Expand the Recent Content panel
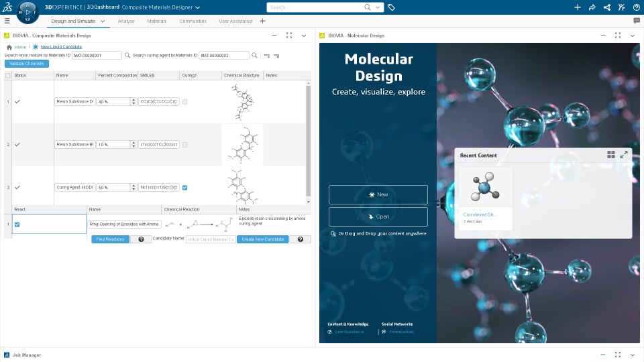 tap(623, 155)
